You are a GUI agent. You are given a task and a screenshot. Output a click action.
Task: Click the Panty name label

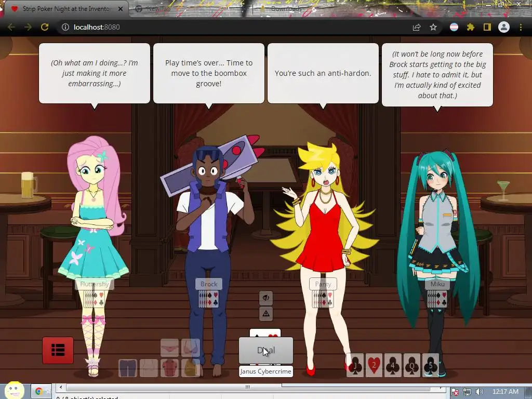pyautogui.click(x=323, y=284)
